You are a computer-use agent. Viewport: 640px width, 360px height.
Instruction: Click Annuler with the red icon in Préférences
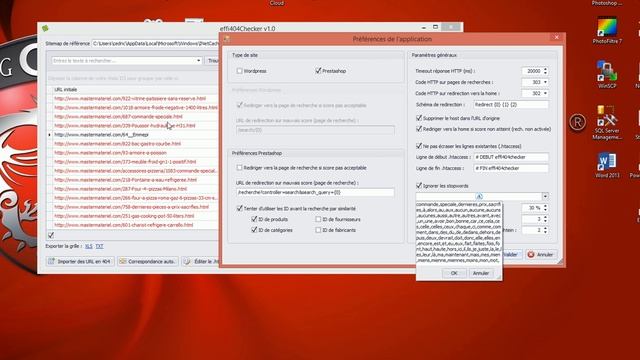coord(540,254)
